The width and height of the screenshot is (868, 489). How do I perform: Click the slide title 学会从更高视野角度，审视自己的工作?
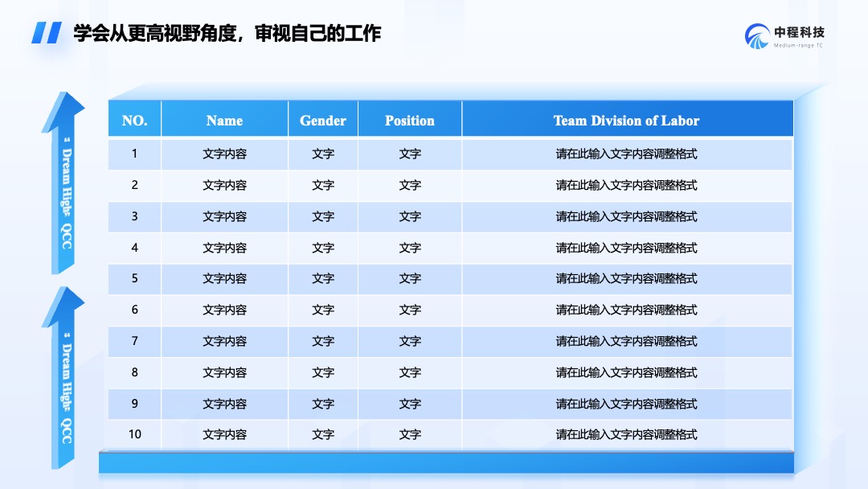click(x=227, y=33)
